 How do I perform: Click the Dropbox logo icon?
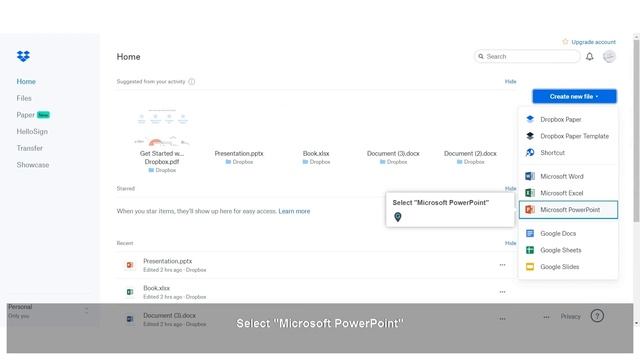[x=23, y=56]
